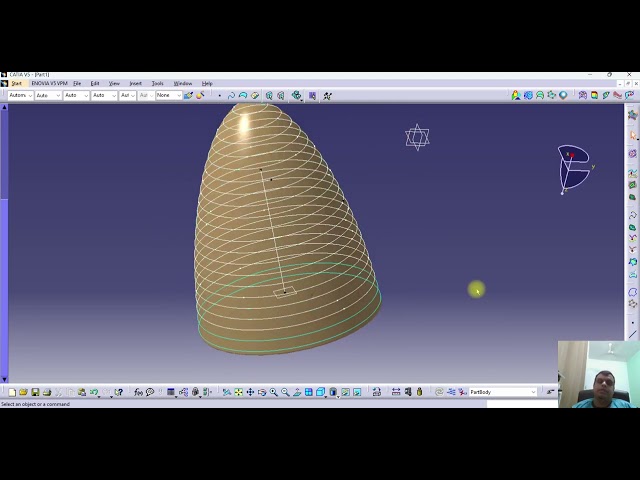
Task: Open the Help menu
Action: coord(207,83)
